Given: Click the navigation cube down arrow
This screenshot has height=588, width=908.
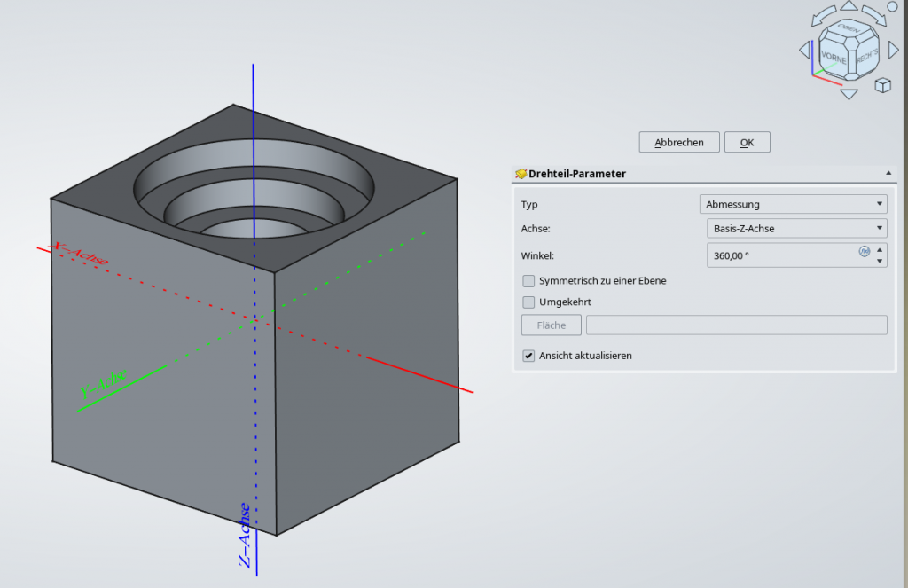Looking at the screenshot, I should click(x=849, y=94).
